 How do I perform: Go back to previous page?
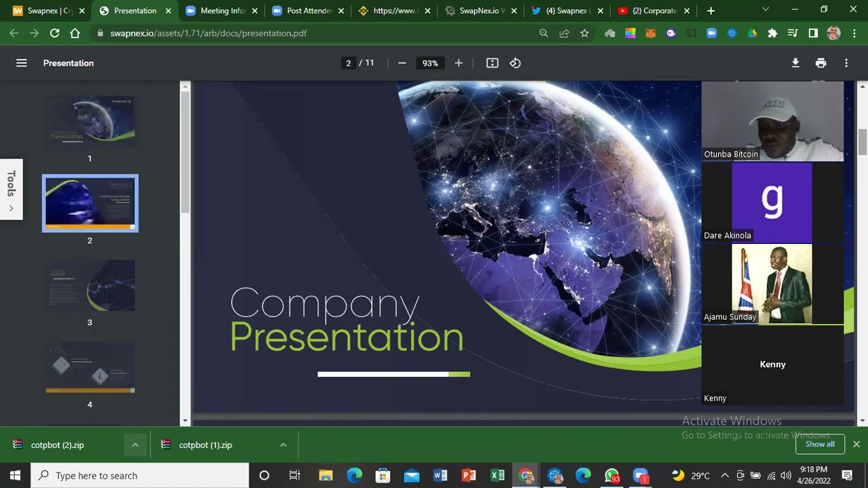coord(14,33)
